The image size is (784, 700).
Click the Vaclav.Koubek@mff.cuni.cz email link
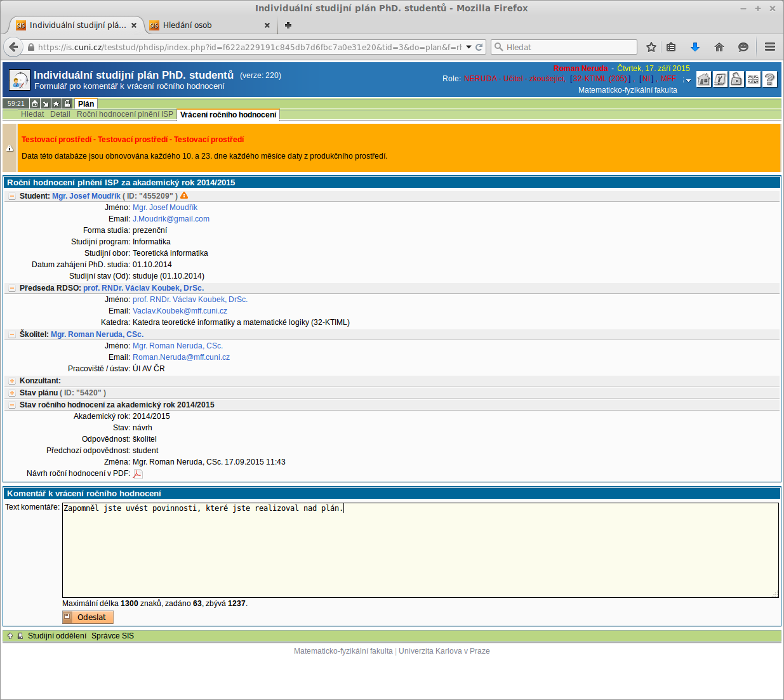tap(180, 311)
